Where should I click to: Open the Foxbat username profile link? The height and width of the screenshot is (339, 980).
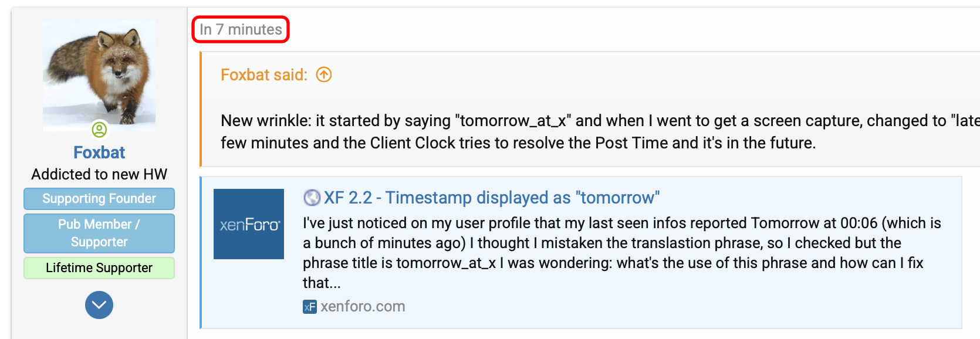click(x=99, y=152)
